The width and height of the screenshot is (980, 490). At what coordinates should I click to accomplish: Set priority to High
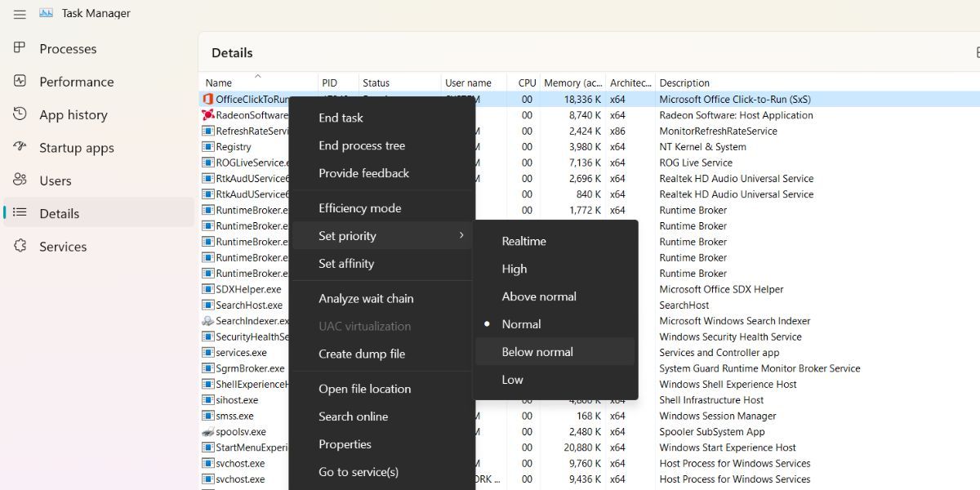(555, 269)
